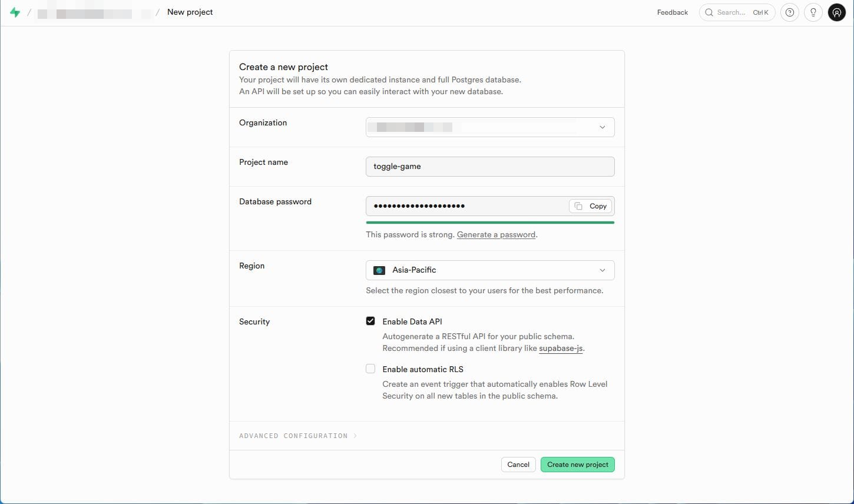This screenshot has height=504, width=854.
Task: Click the search magnifier in the top bar
Action: (709, 12)
